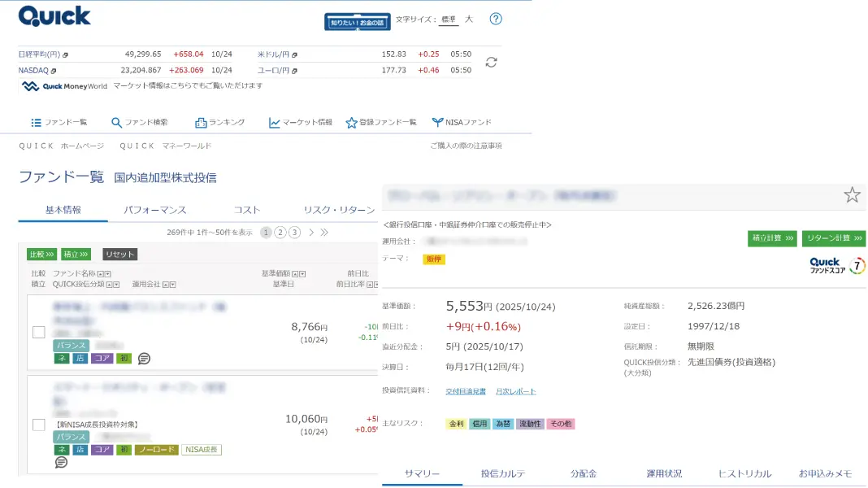Go to the next page with the single chevron

pos(311,233)
